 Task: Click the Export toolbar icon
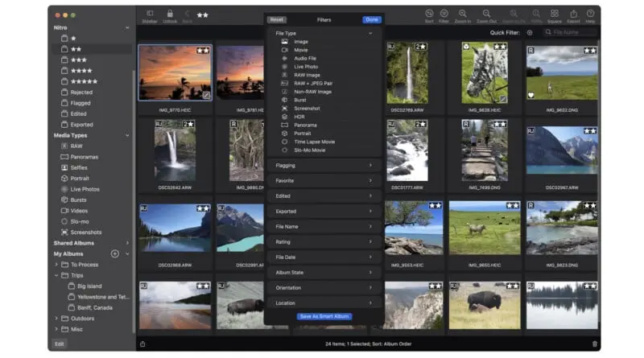[x=573, y=14]
